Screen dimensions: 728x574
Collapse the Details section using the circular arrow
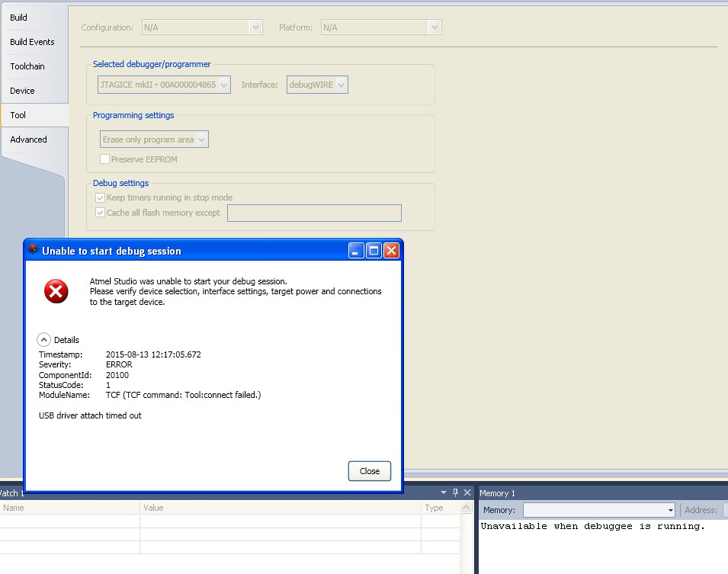[x=45, y=339]
